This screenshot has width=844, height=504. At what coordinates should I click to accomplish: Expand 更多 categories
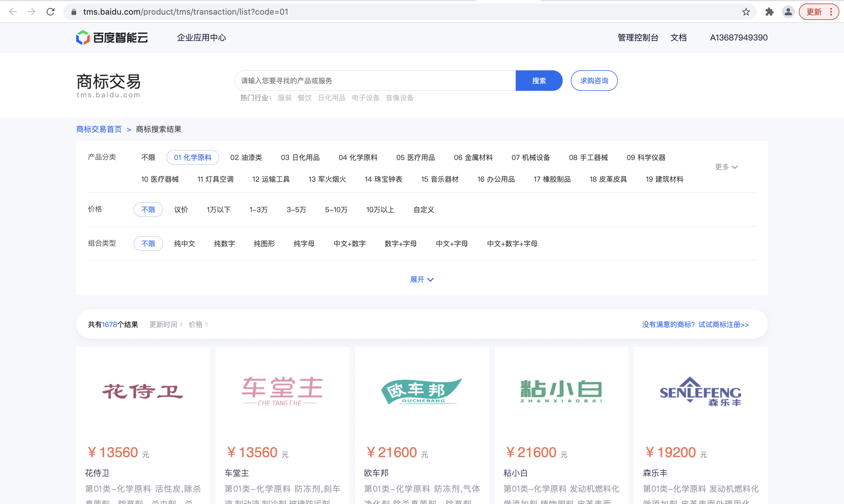[x=726, y=167]
